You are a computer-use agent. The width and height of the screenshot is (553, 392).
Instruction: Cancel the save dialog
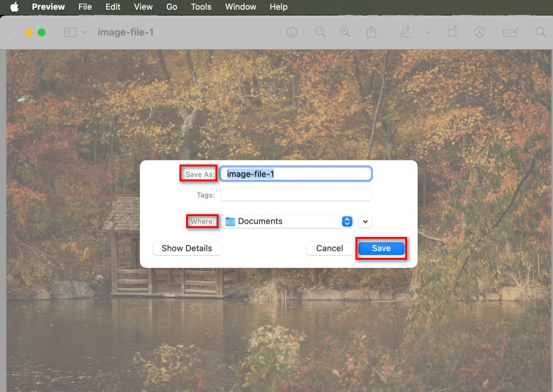tap(329, 248)
